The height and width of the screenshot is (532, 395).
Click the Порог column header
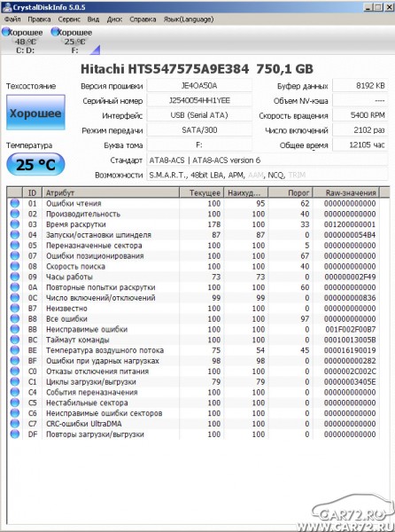pos(290,192)
